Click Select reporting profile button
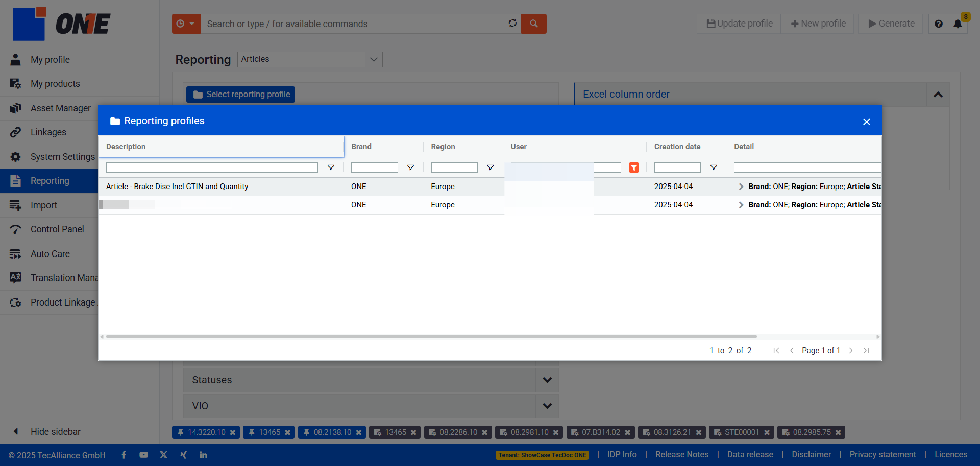 (x=240, y=95)
